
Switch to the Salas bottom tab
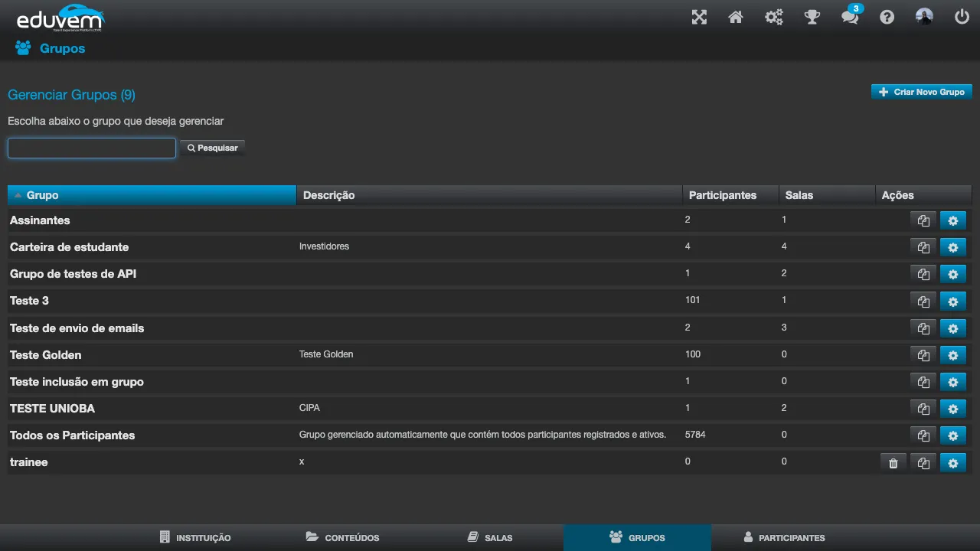coord(490,537)
